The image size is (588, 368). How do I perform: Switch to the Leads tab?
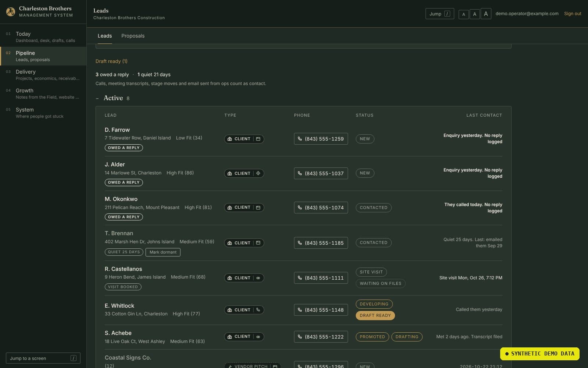click(105, 36)
